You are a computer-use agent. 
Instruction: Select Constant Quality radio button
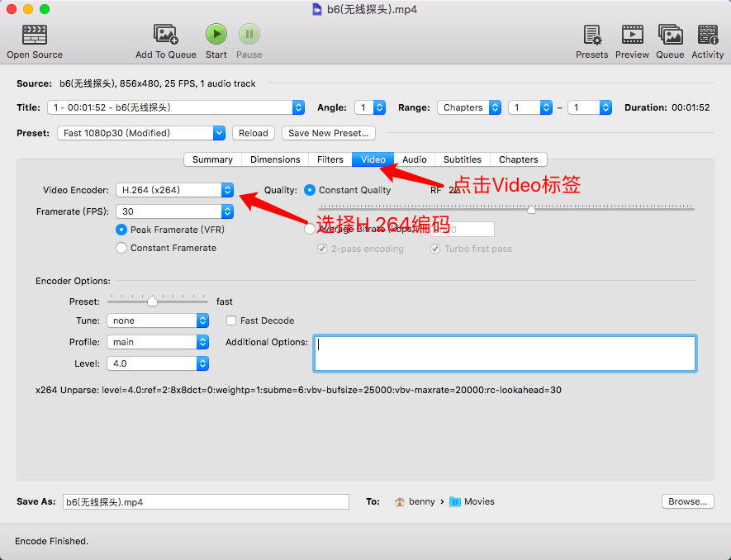[x=310, y=190]
